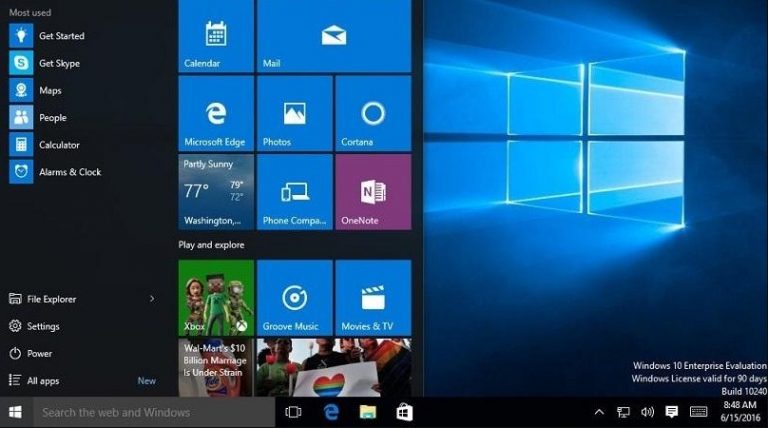Expand the File Explorer jump list arrow
768x428 pixels.
tap(152, 299)
